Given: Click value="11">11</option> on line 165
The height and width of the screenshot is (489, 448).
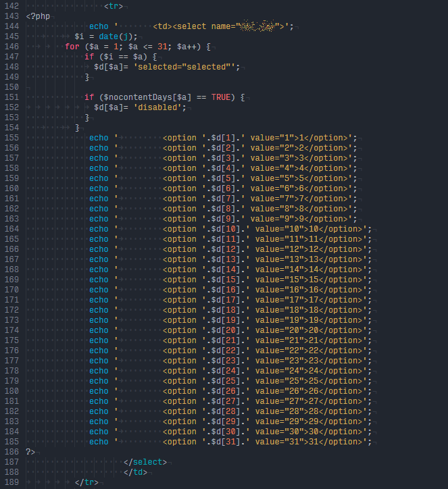Looking at the screenshot, I should 309,239.
